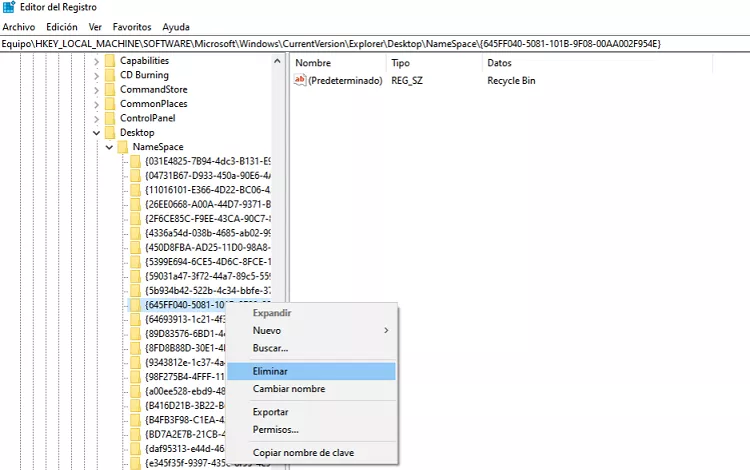Click the Nombre column header
Screen dimensions: 750x470
pyautogui.click(x=313, y=63)
